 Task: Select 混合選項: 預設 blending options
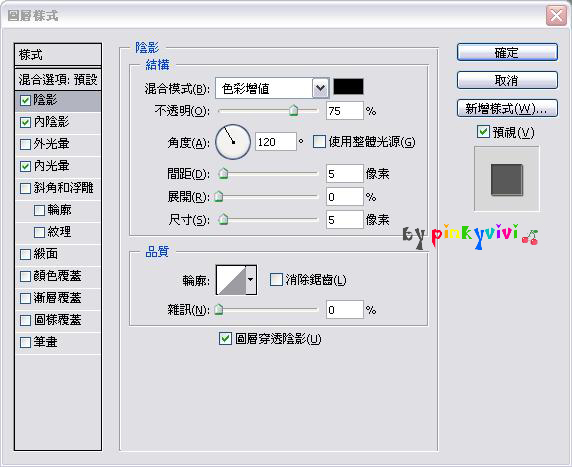click(58, 79)
